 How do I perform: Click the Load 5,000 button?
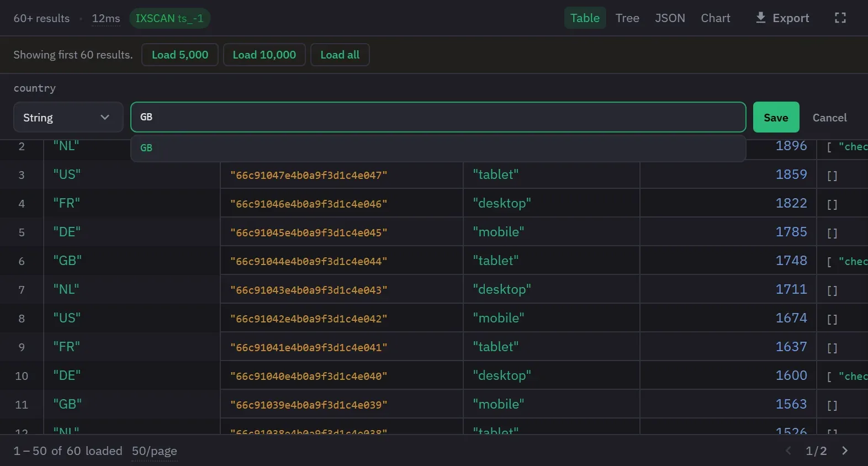tap(180, 55)
